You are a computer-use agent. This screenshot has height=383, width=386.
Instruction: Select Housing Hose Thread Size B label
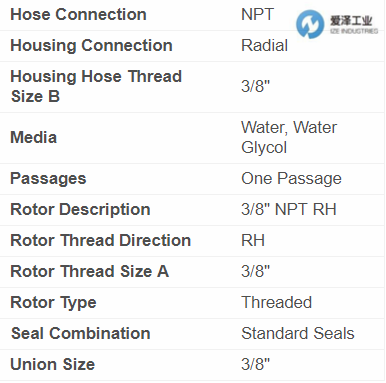pyautogui.click(x=96, y=86)
